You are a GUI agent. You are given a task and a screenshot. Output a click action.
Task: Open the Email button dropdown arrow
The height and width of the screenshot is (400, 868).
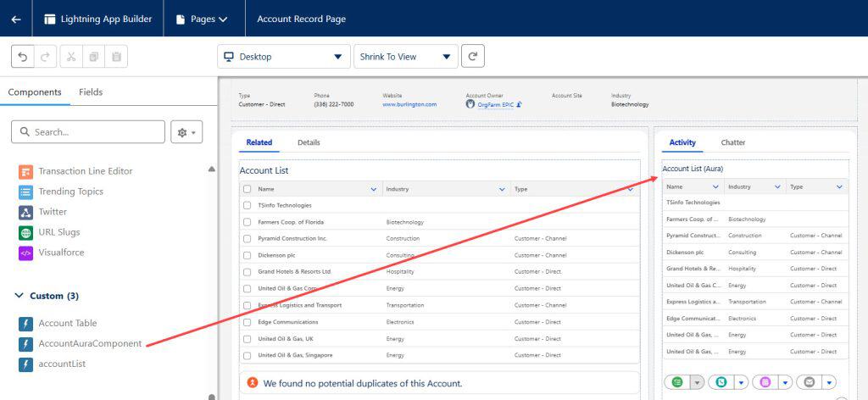(829, 381)
